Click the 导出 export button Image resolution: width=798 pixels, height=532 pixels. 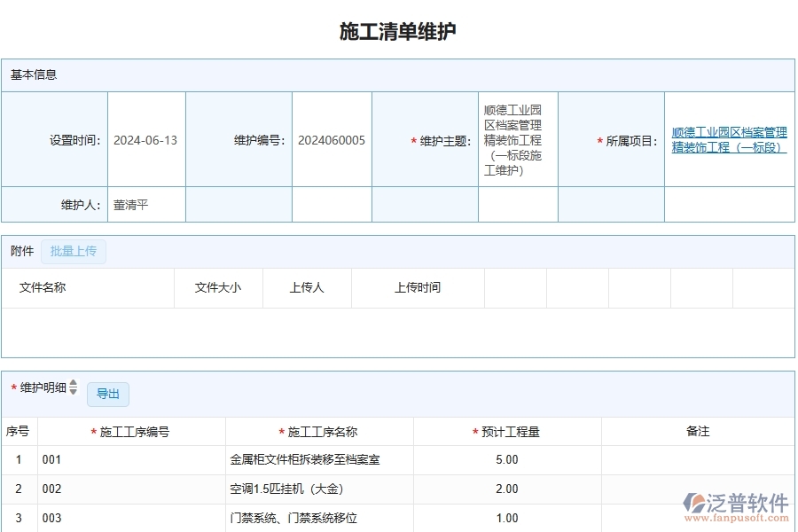(x=107, y=395)
